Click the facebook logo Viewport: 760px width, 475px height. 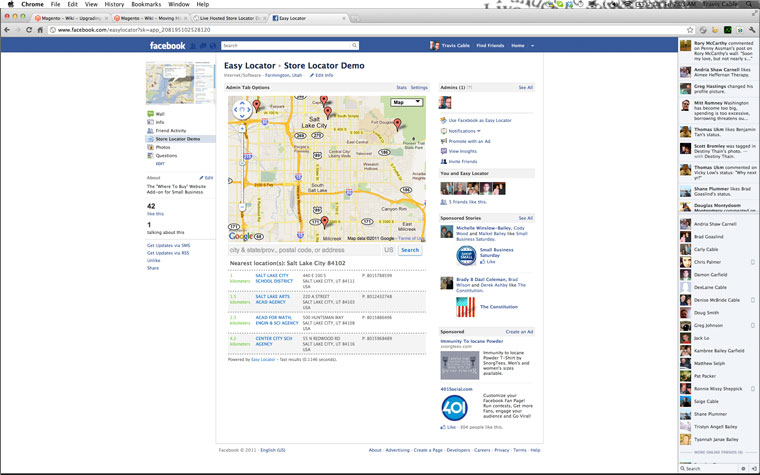pos(167,46)
